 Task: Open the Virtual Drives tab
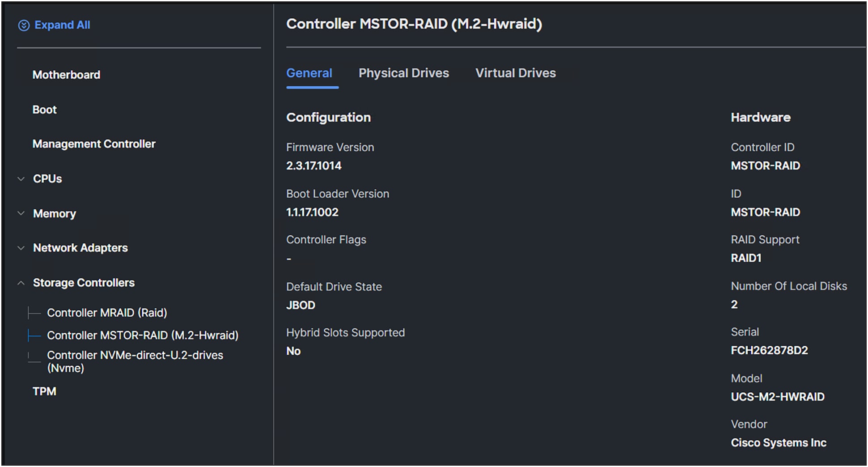(x=515, y=73)
